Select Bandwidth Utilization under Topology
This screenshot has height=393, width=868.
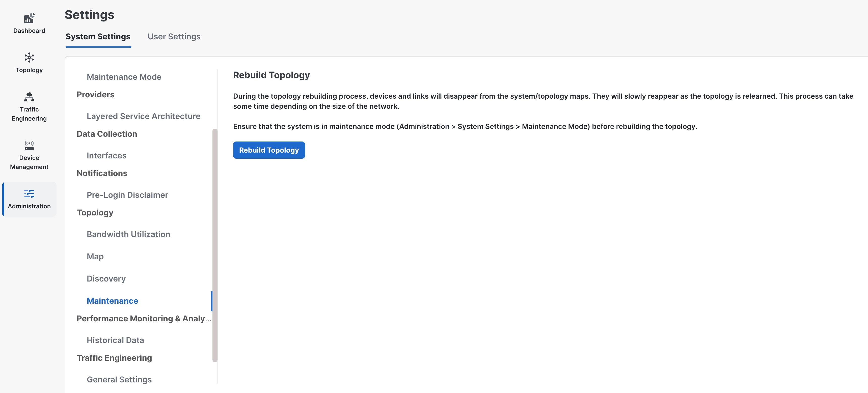(128, 234)
